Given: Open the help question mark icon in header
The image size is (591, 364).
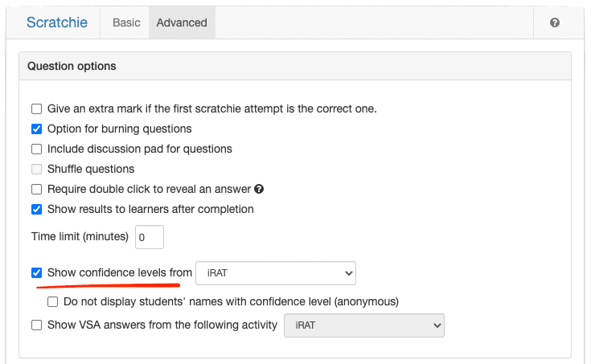Looking at the screenshot, I should click(x=555, y=22).
